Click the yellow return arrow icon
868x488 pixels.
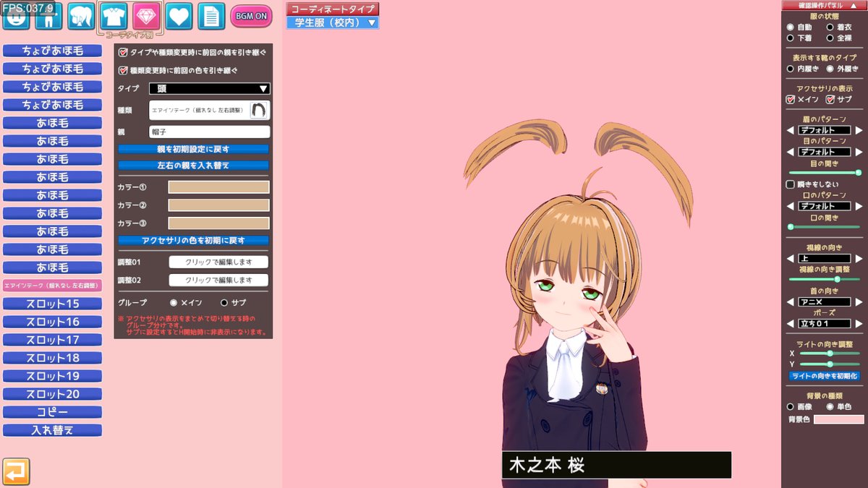[16, 471]
